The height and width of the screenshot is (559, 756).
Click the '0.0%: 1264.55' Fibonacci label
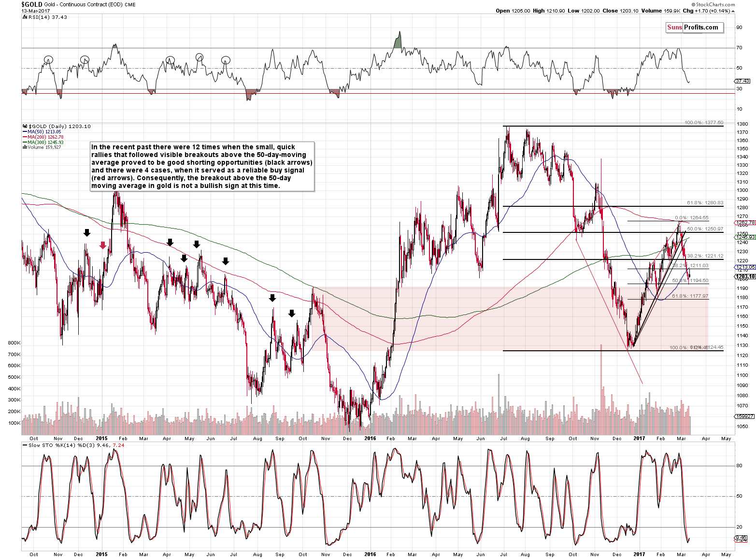692,218
